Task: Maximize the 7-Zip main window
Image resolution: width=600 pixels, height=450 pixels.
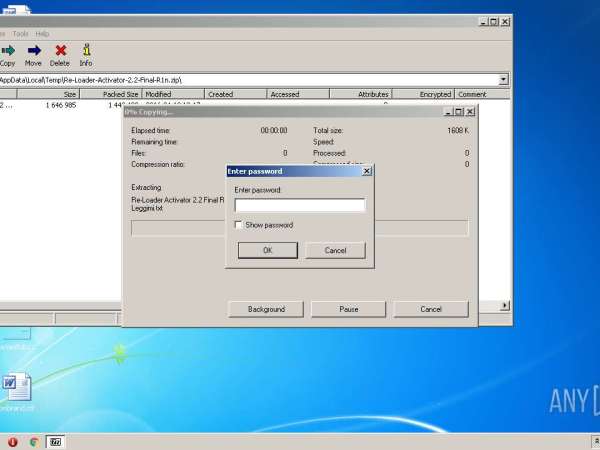Action: 494,22
